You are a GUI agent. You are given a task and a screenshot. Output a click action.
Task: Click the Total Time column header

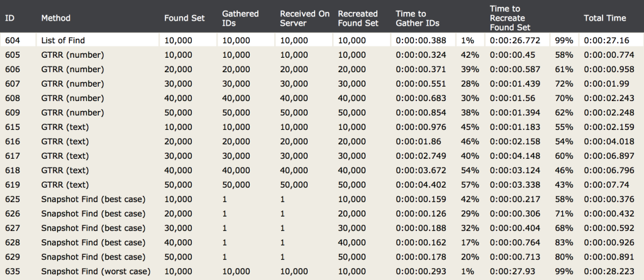(604, 18)
